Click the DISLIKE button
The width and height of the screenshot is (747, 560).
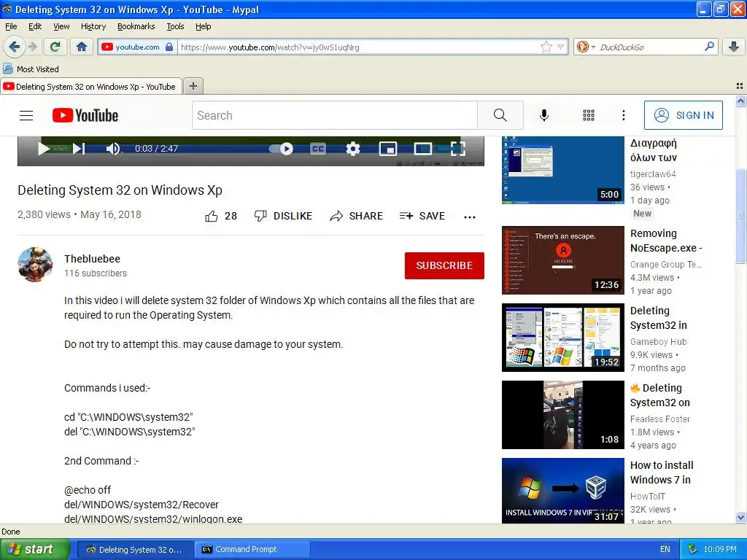[283, 216]
